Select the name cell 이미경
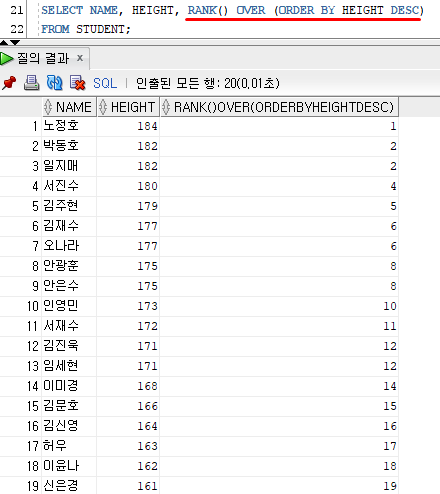The image size is (440, 494). click(x=69, y=386)
